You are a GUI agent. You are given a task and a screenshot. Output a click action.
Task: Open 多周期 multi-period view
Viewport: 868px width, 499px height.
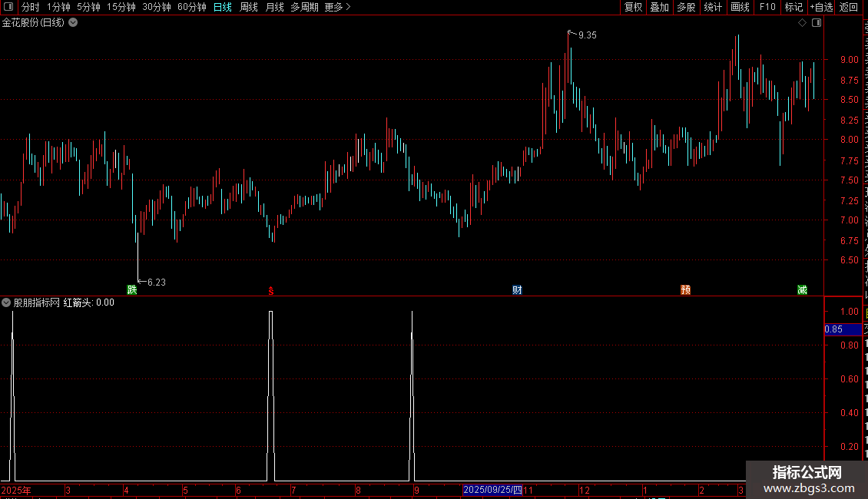tap(304, 7)
